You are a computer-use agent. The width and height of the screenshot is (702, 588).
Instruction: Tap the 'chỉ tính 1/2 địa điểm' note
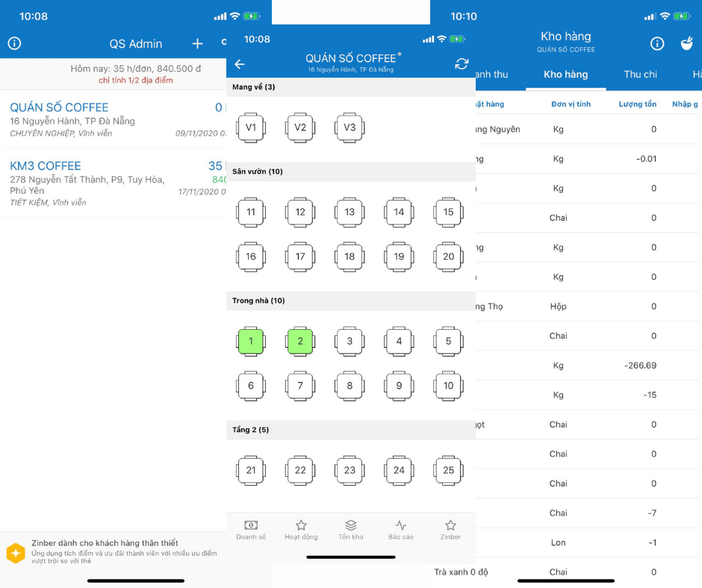pos(136,81)
